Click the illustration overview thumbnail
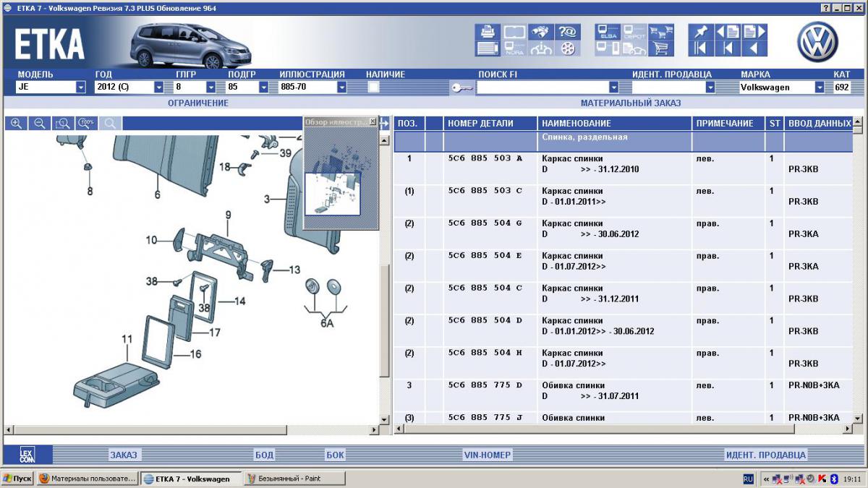868x488 pixels. [x=340, y=178]
